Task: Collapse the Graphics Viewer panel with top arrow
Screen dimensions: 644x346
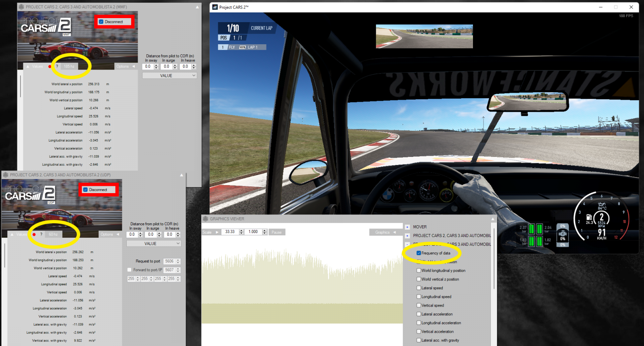Action: tap(493, 219)
